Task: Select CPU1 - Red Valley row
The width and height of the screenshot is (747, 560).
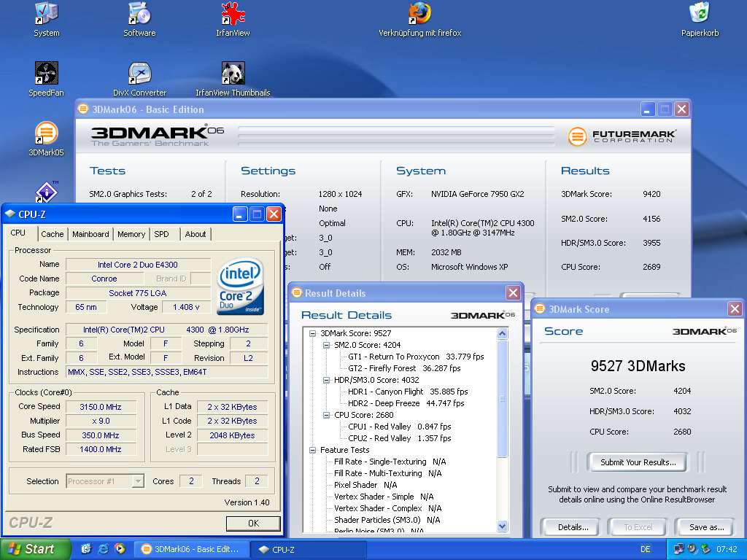Action: pyautogui.click(x=399, y=427)
